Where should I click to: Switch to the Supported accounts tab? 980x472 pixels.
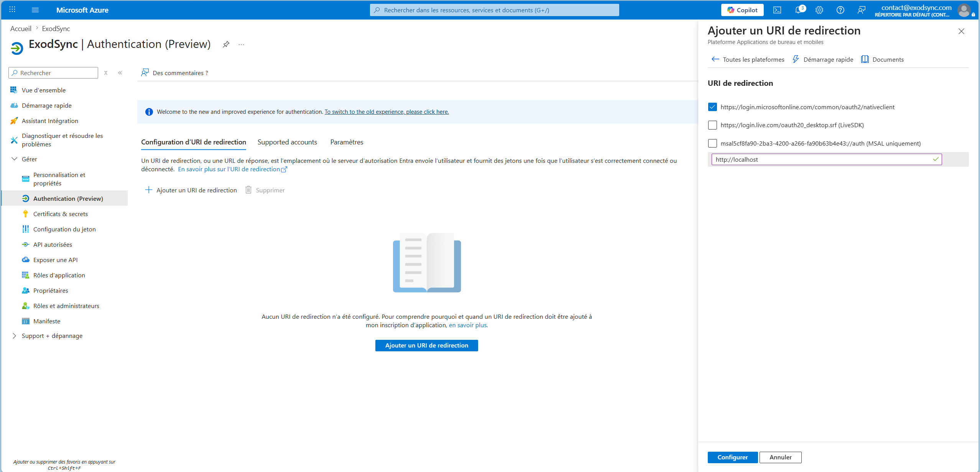(x=287, y=142)
